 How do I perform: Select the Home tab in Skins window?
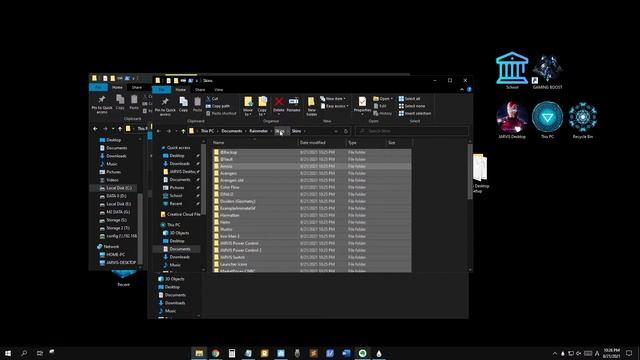pos(180,89)
